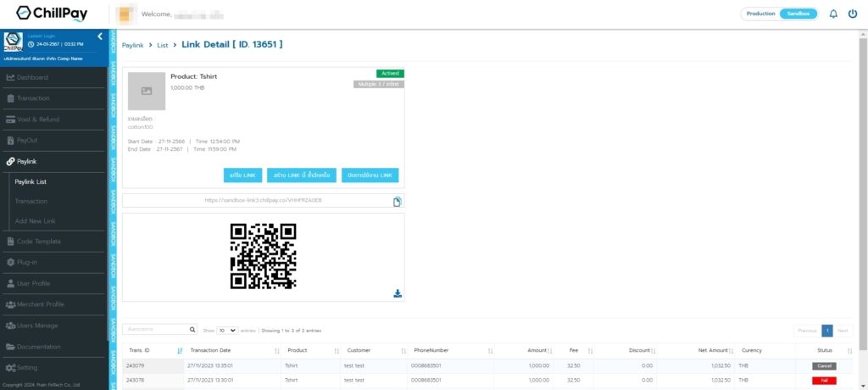Download the QR code image
868x390 pixels.
pos(398,293)
